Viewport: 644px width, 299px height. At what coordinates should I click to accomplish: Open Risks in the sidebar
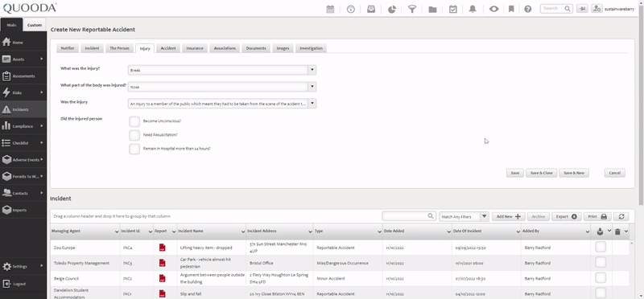point(23,92)
